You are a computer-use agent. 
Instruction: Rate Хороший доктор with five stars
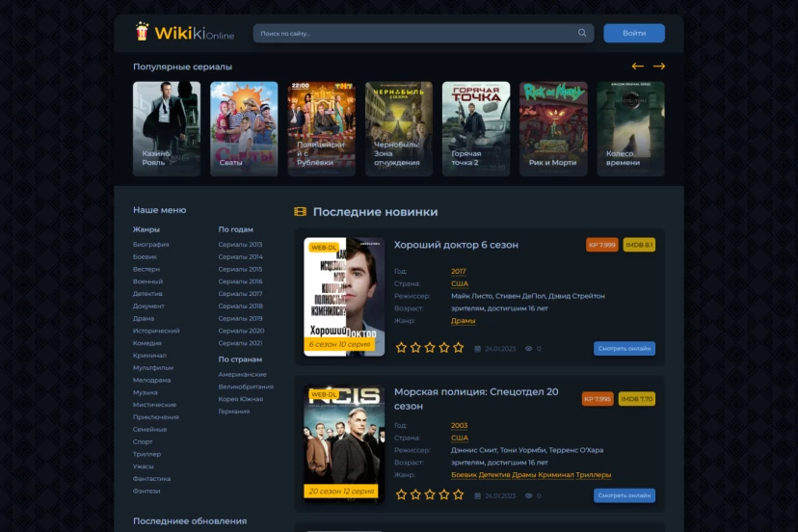[x=458, y=348]
